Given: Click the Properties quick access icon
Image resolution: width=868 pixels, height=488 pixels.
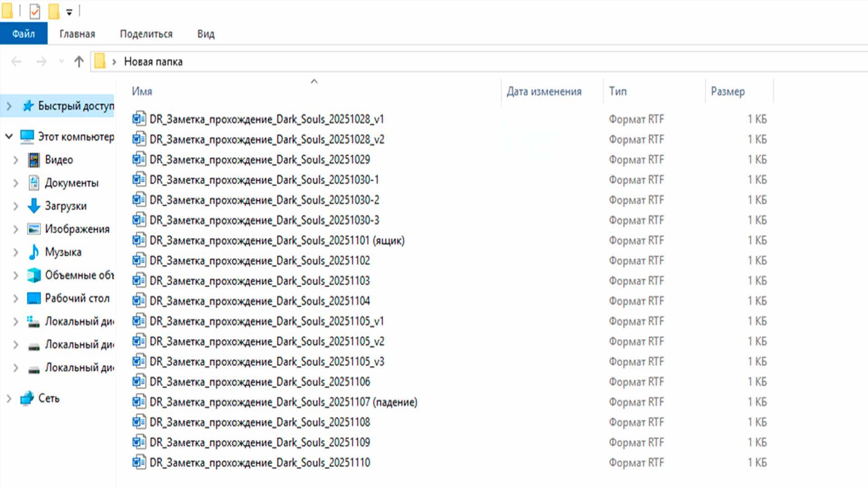Looking at the screenshot, I should [35, 11].
